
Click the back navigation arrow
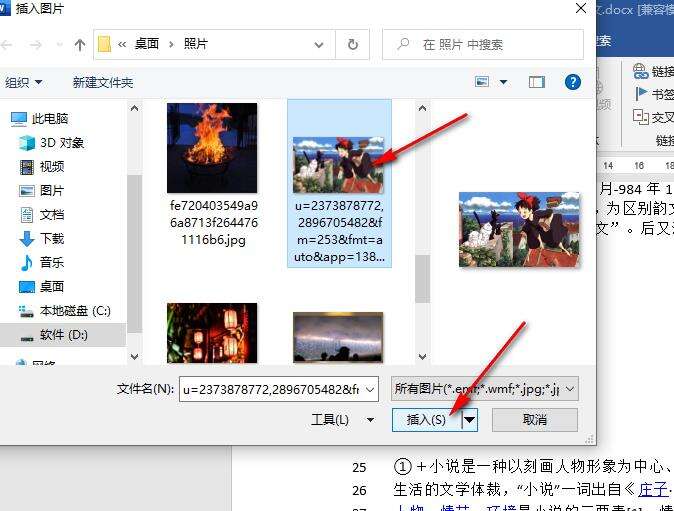(6, 45)
